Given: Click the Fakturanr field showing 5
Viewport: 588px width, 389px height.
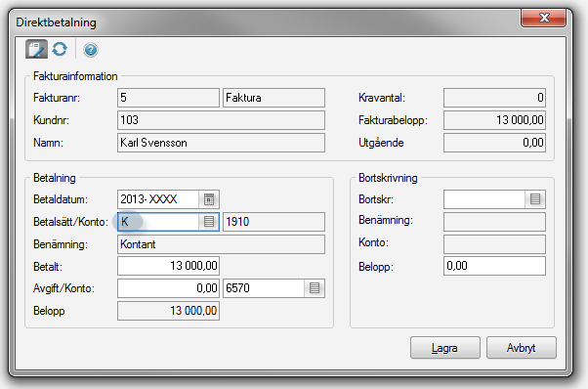Looking at the screenshot, I should pos(168,98).
